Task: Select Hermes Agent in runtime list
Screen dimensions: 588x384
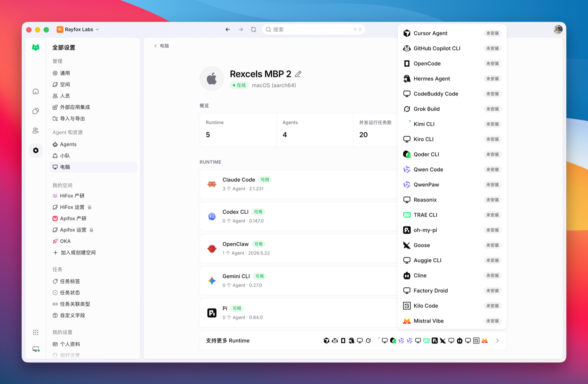Action: [452, 79]
